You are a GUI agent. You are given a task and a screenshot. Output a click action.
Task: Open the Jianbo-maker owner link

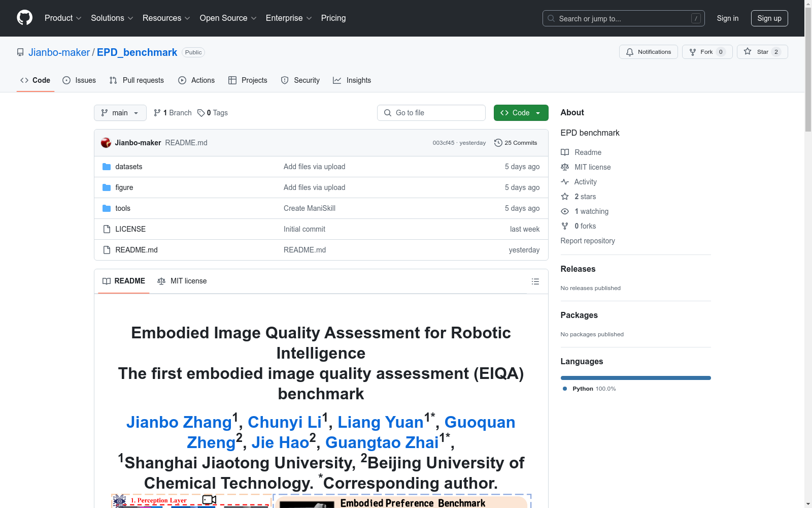[x=59, y=52]
